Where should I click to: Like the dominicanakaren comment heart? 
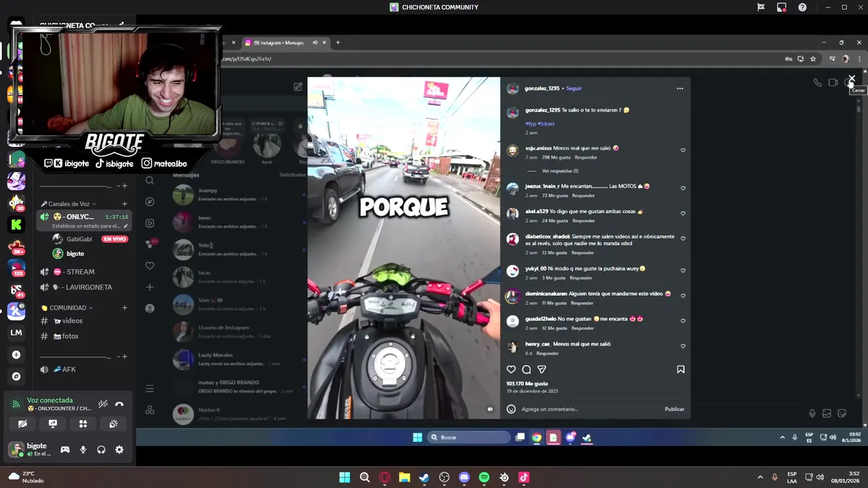pos(683,296)
